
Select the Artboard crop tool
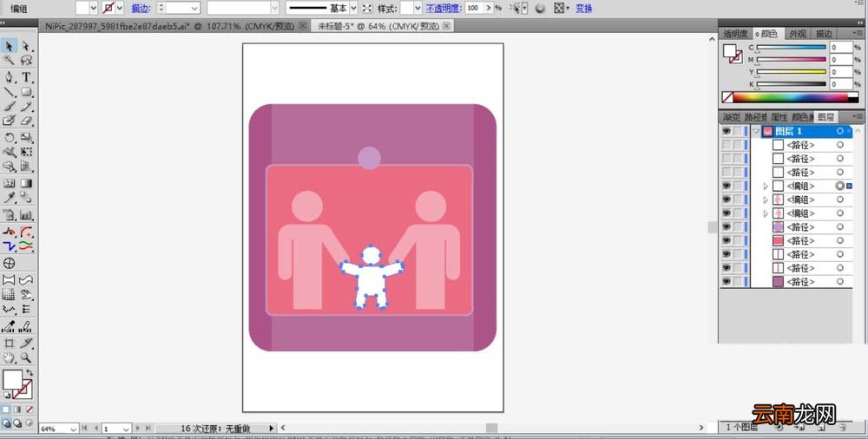9,344
